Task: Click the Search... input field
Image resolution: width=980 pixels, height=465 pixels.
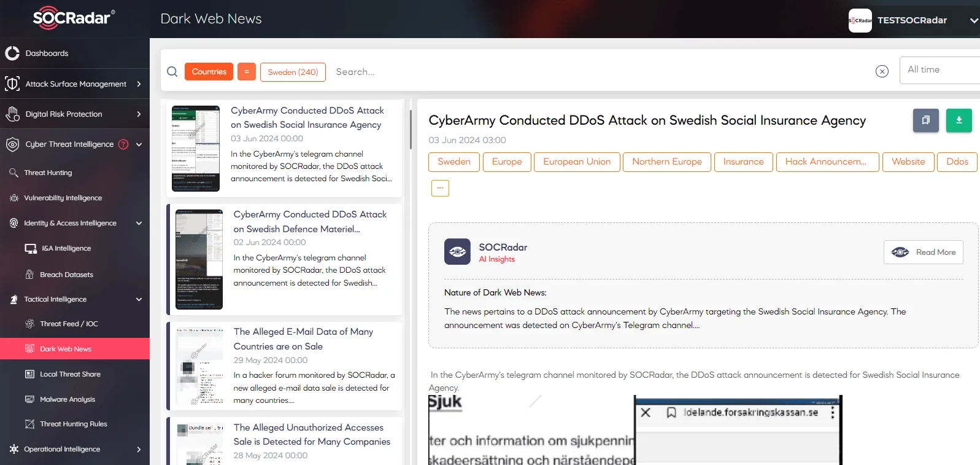Action: coord(601,72)
